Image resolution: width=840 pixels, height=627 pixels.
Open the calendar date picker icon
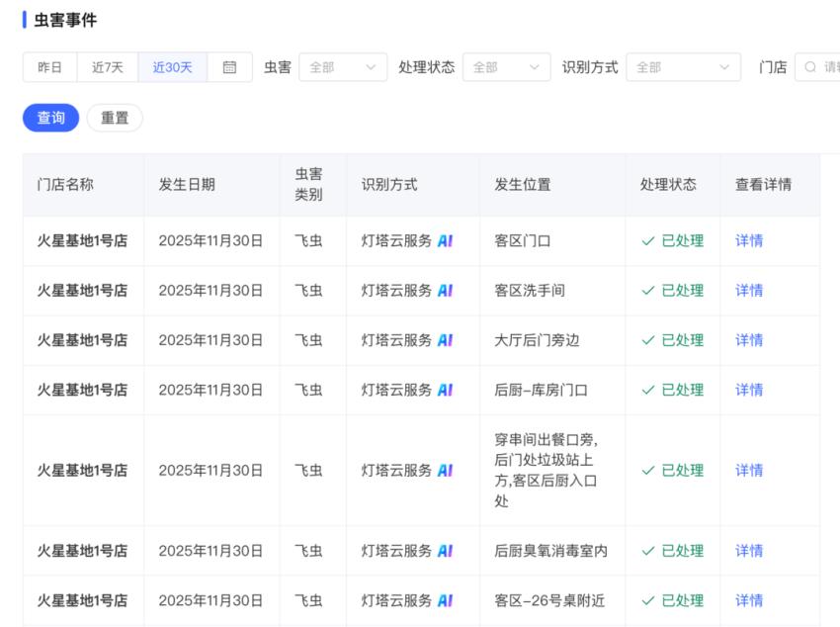(x=229, y=67)
